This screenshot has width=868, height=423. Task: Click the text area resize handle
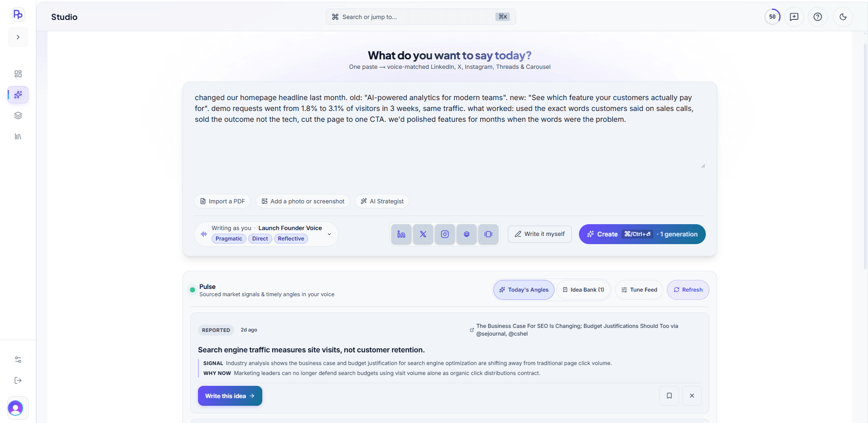[703, 166]
